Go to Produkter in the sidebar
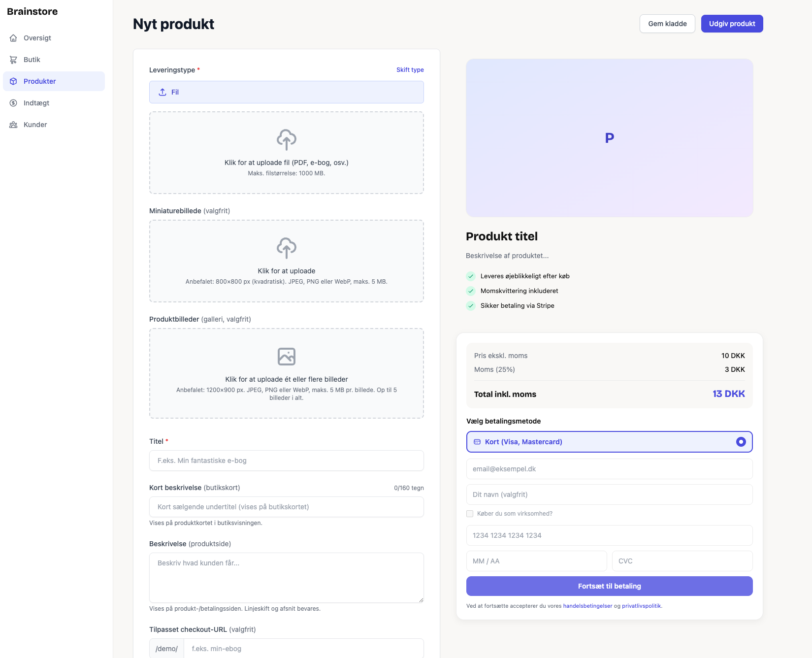Screen dimensions: 812x658 pos(54,81)
